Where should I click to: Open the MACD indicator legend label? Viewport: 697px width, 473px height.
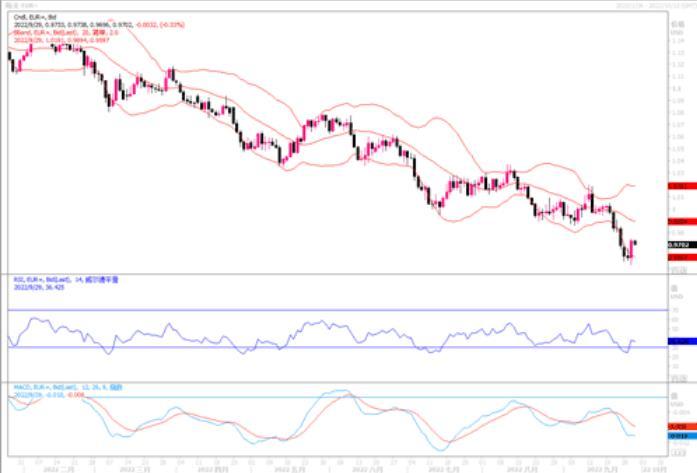coord(62,387)
